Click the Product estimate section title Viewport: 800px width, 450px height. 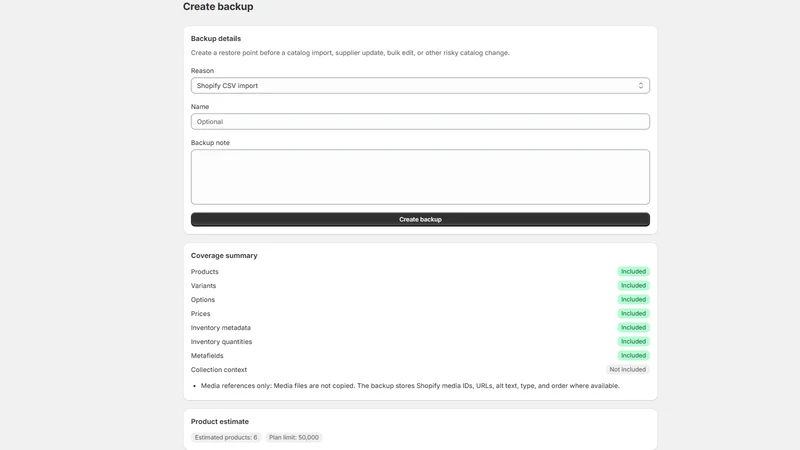(220, 421)
